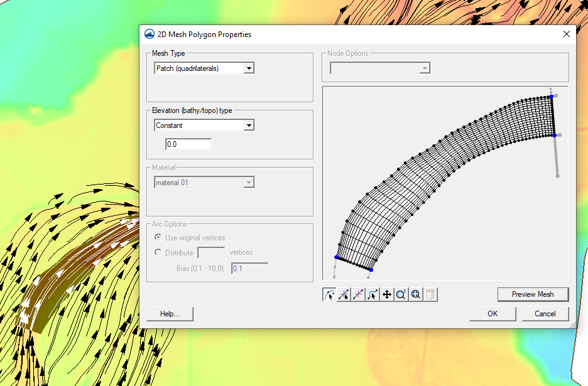The height and width of the screenshot is (386, 588).
Task: Edit the Bias value field
Action: (x=249, y=267)
